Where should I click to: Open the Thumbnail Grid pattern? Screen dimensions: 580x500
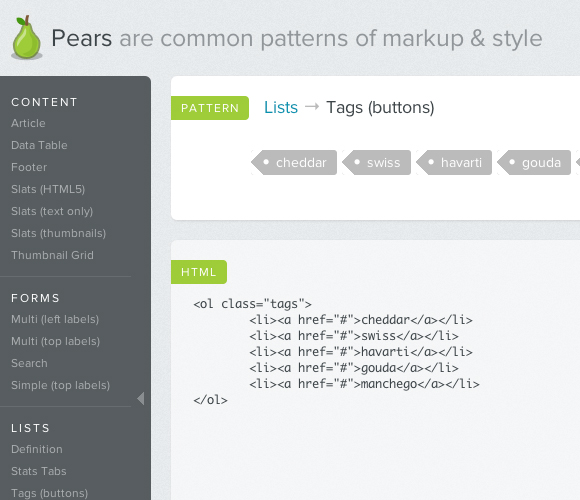point(53,255)
